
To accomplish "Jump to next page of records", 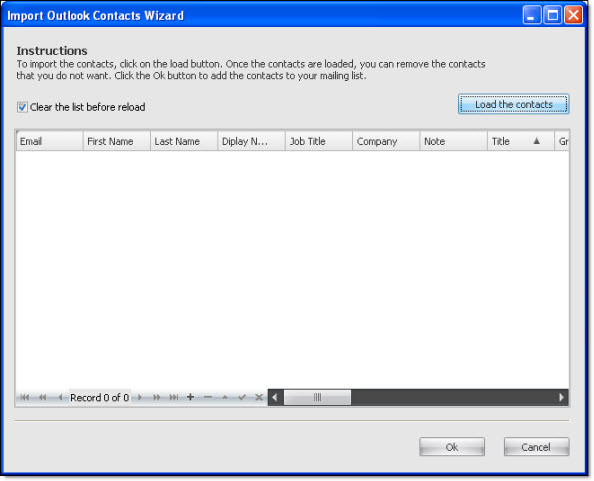I will pos(156,398).
